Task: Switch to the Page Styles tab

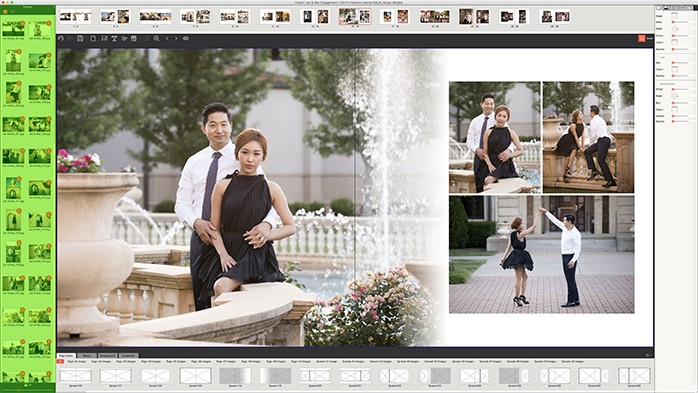Action: tap(66, 356)
